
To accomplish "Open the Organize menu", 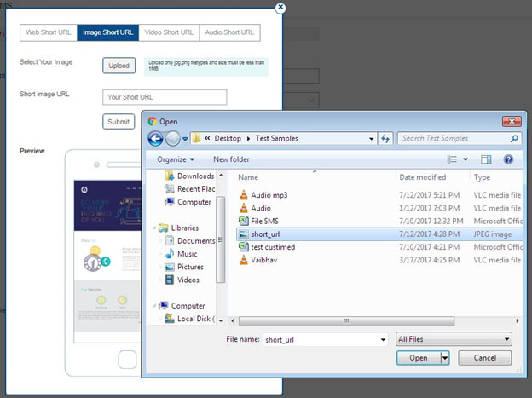I will 175,159.
